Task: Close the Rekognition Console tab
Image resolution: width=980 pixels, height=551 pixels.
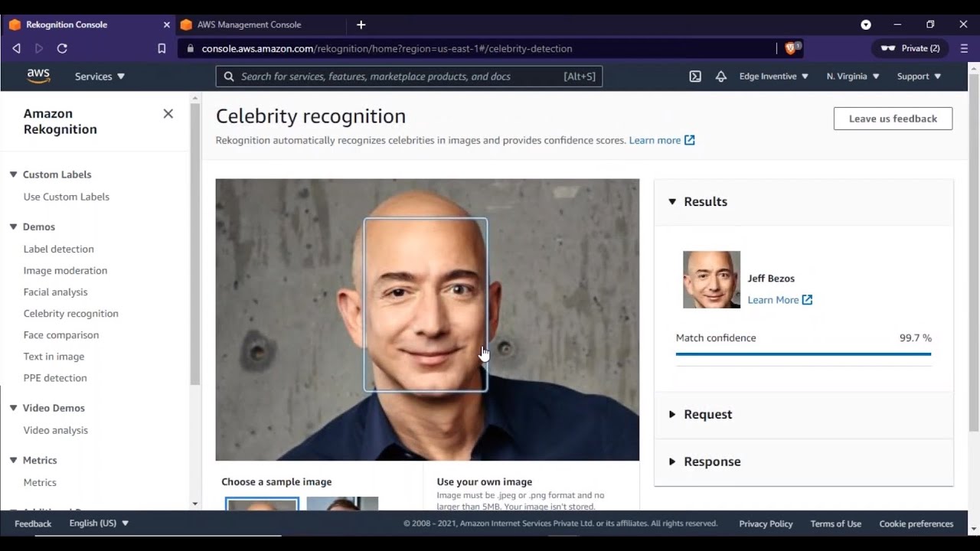Action: (167, 24)
